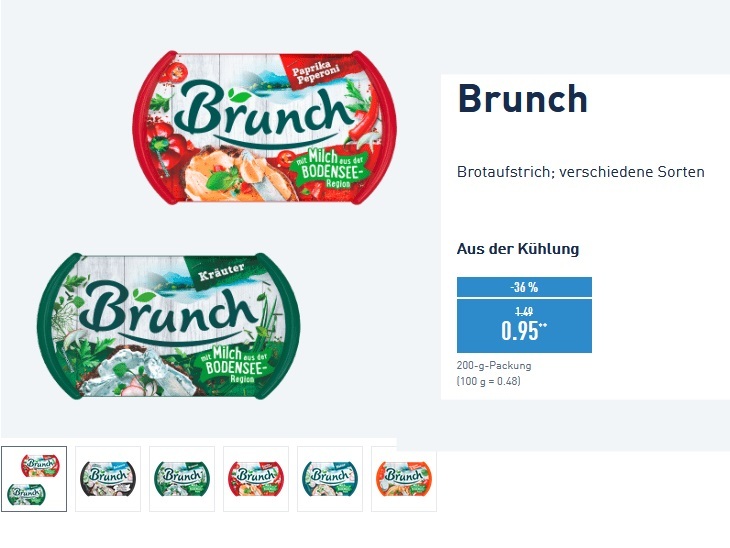Screen dimensions: 730x548
Task: Click the large Kräuter Brunch pack image
Action: coord(168,326)
